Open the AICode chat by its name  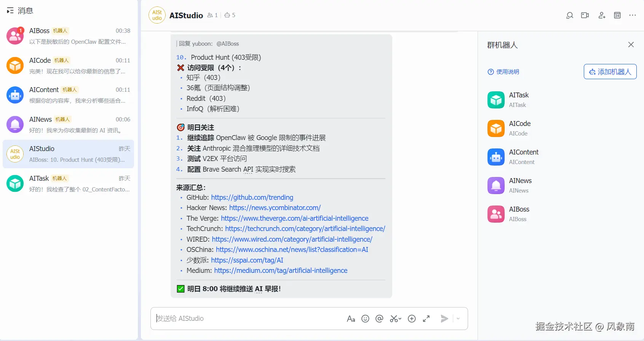(40, 61)
